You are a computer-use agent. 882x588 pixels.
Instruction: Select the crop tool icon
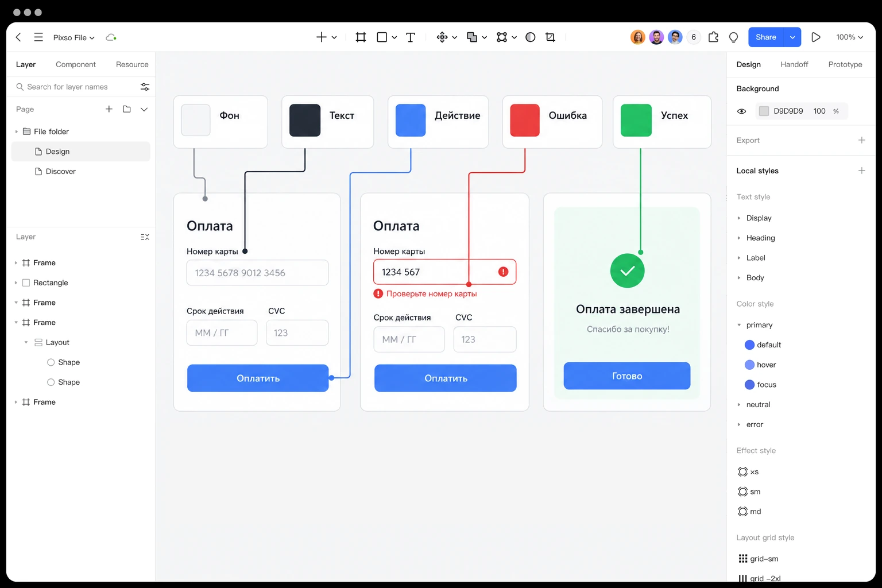pyautogui.click(x=550, y=37)
